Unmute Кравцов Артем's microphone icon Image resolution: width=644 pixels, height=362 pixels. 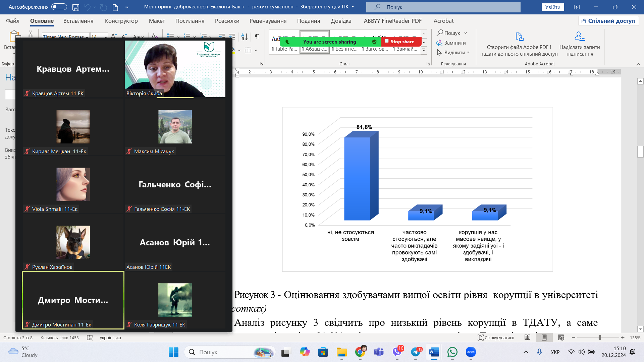(27, 94)
